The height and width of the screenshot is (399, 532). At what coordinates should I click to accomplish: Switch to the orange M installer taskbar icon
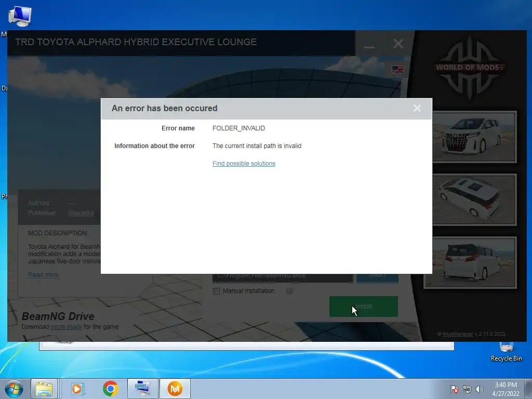[175, 389]
